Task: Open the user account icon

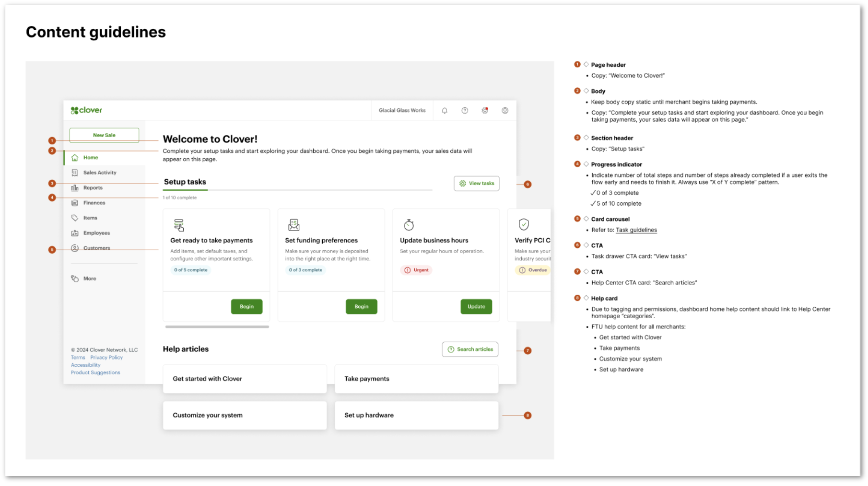Action: (x=505, y=110)
